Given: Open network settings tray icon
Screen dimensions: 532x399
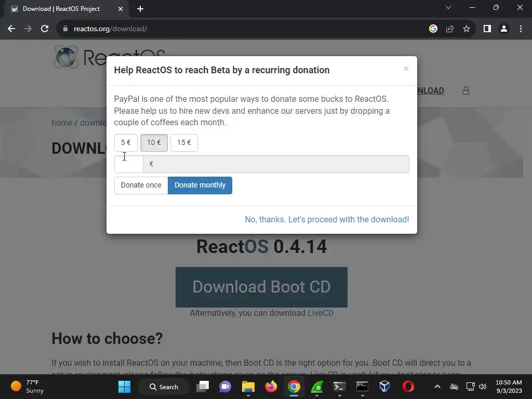Looking at the screenshot, I should 470,387.
